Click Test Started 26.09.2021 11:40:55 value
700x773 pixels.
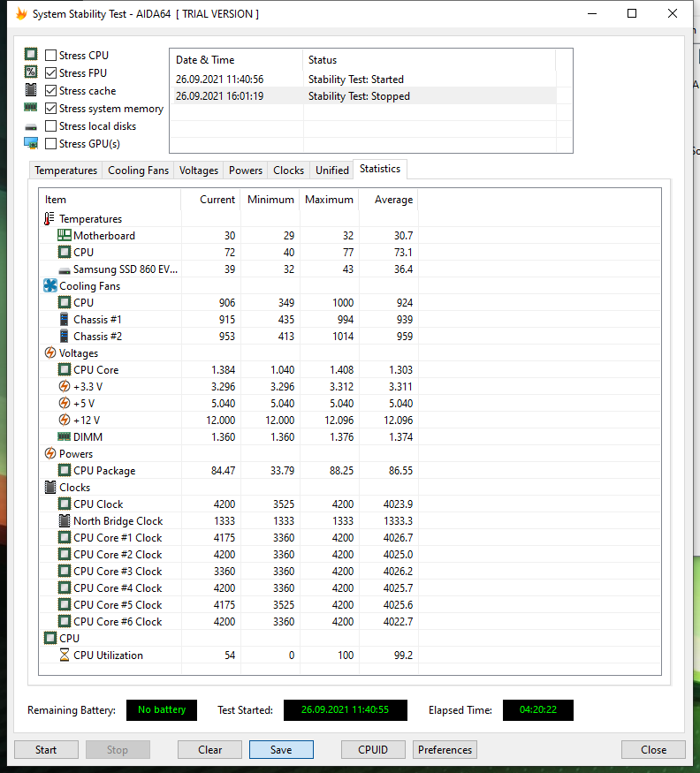click(x=346, y=709)
